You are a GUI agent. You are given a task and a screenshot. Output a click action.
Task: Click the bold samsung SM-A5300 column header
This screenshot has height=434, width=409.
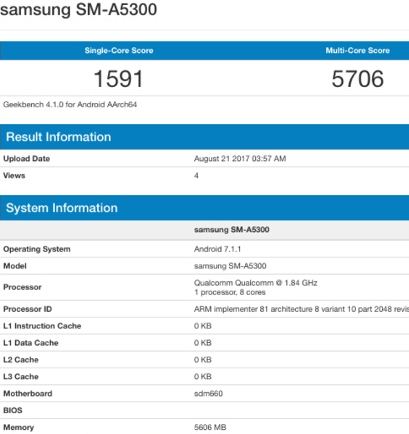coord(232,230)
